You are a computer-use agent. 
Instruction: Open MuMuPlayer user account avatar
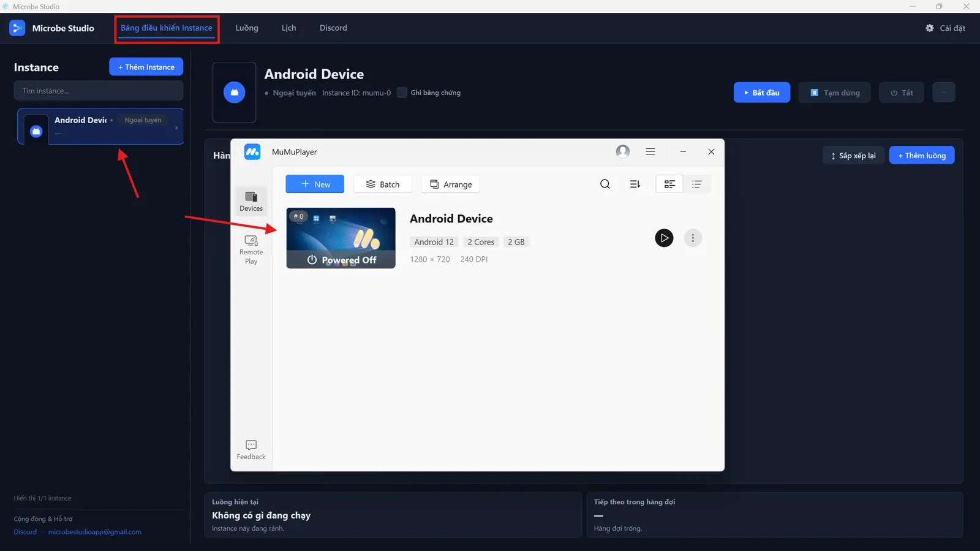pyautogui.click(x=623, y=152)
